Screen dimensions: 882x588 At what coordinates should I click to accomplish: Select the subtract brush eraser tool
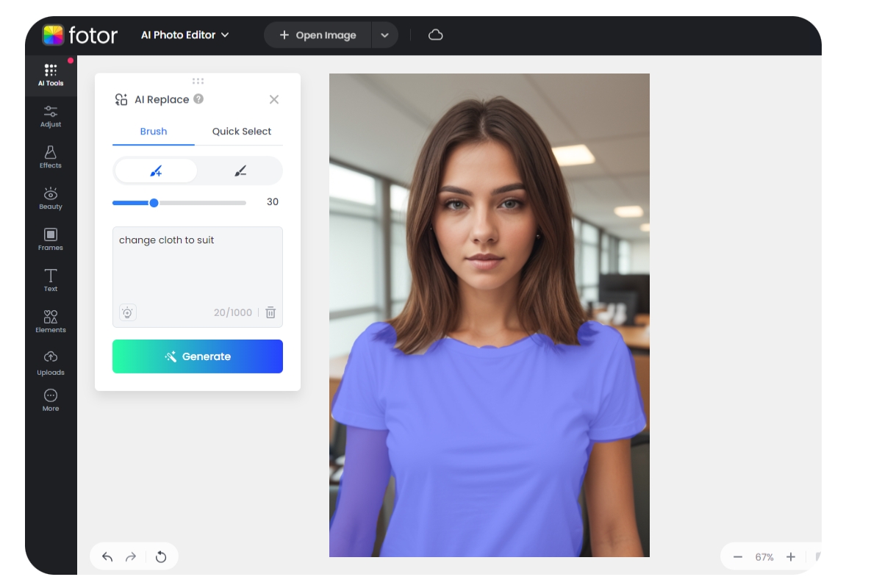(240, 171)
